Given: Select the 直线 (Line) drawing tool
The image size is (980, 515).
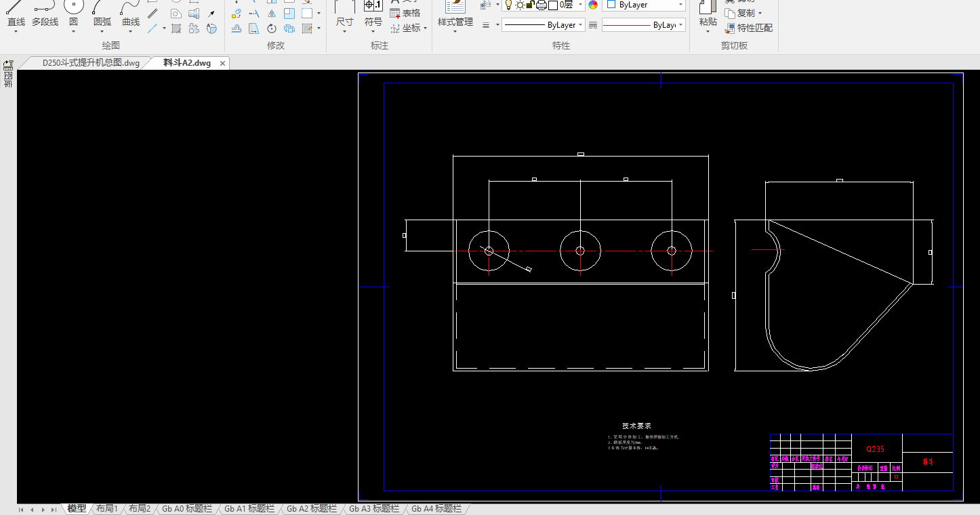Looking at the screenshot, I should click(x=16, y=16).
